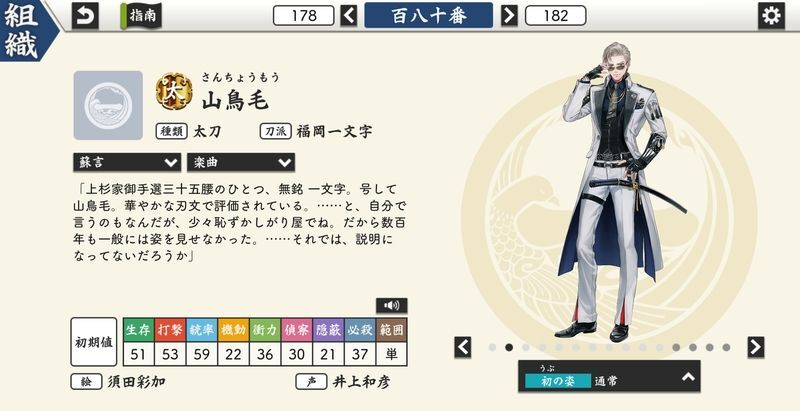
Task: Select the first illustration page dot
Action: click(x=492, y=347)
